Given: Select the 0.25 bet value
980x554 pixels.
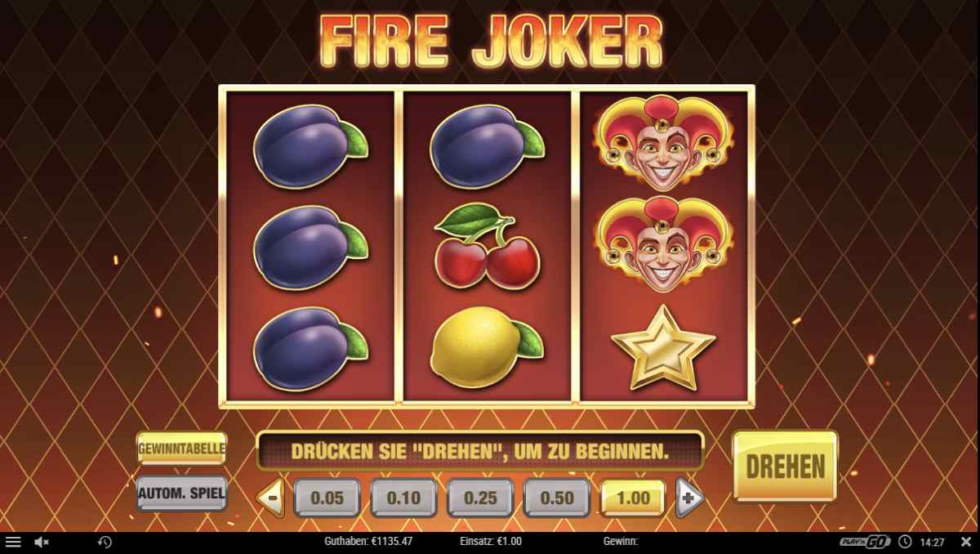Looking at the screenshot, I should 480,498.
